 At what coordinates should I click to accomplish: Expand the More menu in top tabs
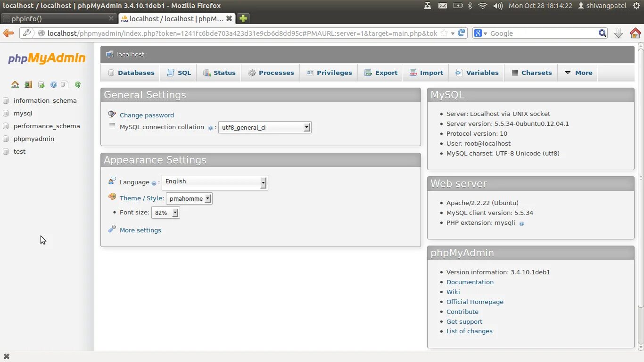coord(578,73)
